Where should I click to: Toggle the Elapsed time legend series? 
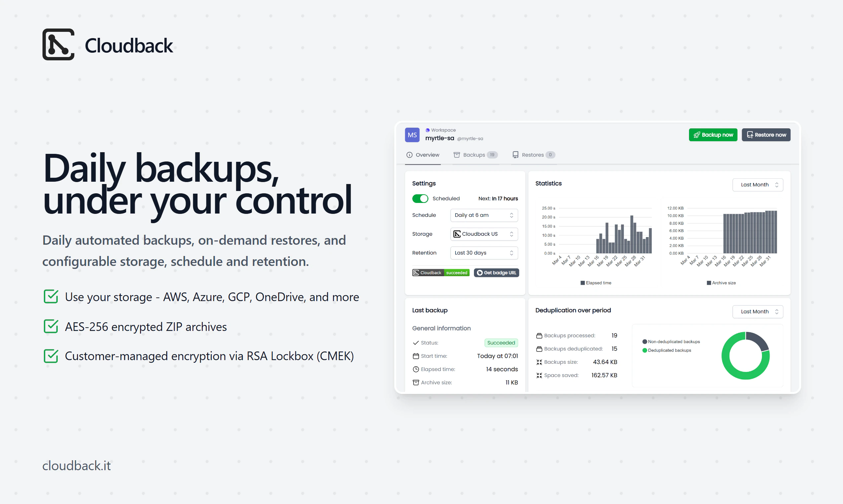point(595,283)
